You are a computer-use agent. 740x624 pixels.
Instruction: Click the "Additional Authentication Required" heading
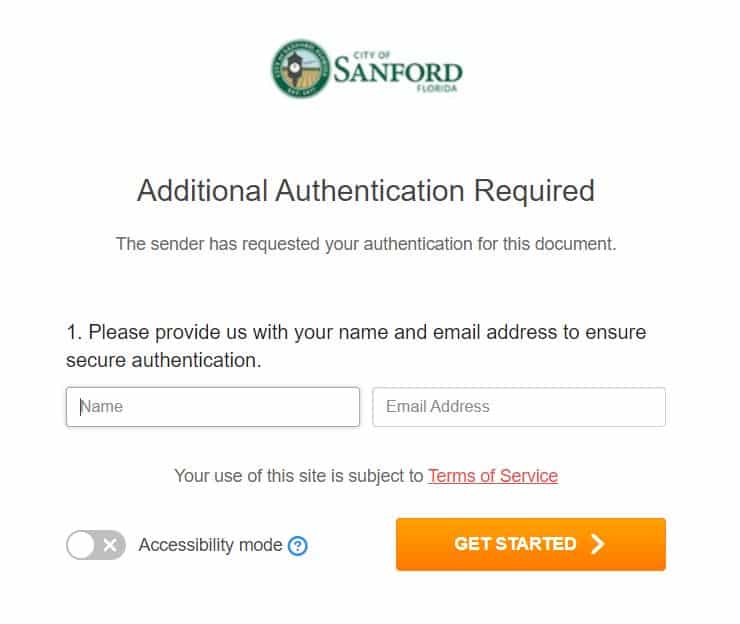366,190
